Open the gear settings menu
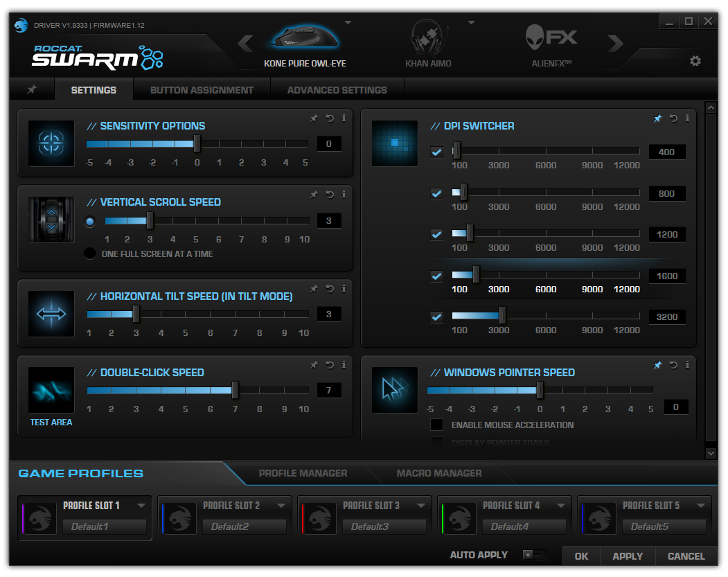Image resolution: width=728 pixels, height=577 pixels. click(695, 61)
